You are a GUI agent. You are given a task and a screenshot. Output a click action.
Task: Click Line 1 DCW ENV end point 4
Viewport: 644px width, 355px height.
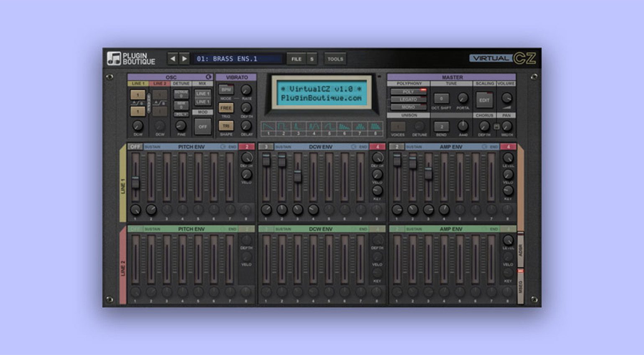click(x=378, y=147)
